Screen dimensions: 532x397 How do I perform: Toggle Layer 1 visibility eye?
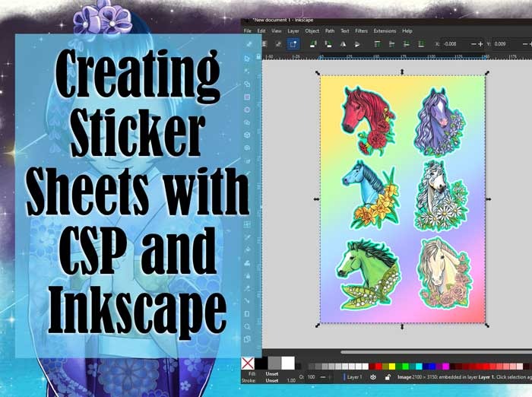[373, 377]
